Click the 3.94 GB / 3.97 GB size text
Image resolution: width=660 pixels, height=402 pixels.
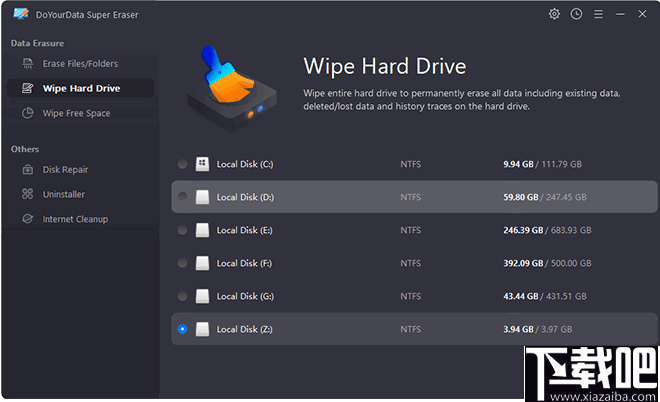click(538, 329)
